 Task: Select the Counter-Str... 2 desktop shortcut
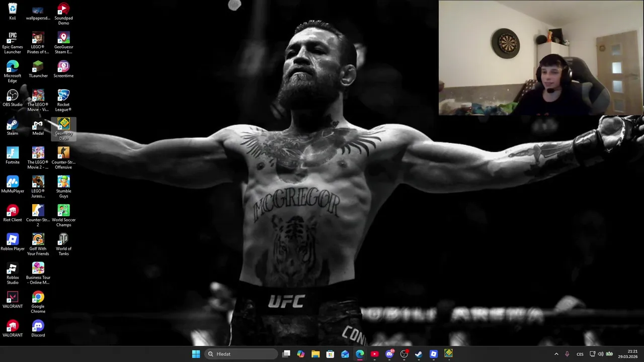click(38, 216)
